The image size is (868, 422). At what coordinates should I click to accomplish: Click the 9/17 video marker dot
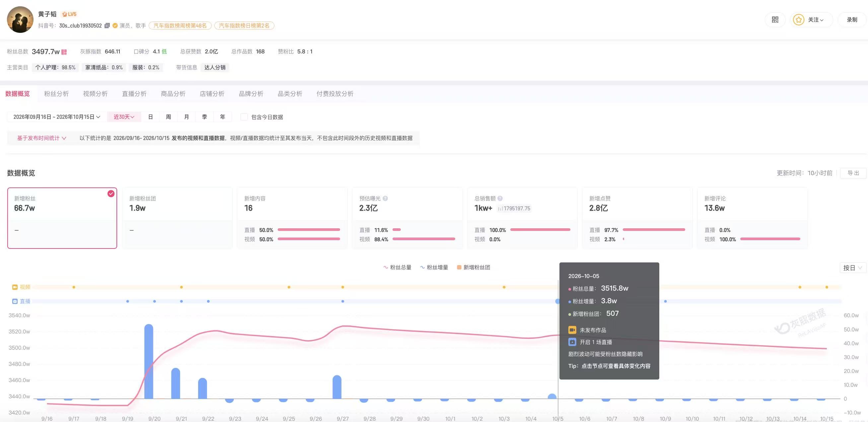(74, 287)
